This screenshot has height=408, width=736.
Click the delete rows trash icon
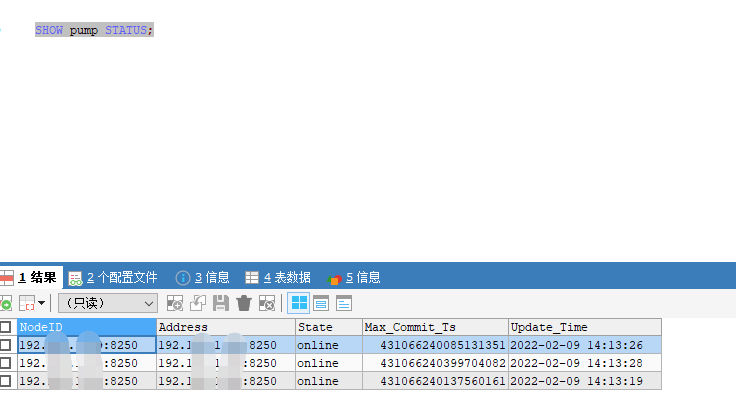[x=244, y=303]
